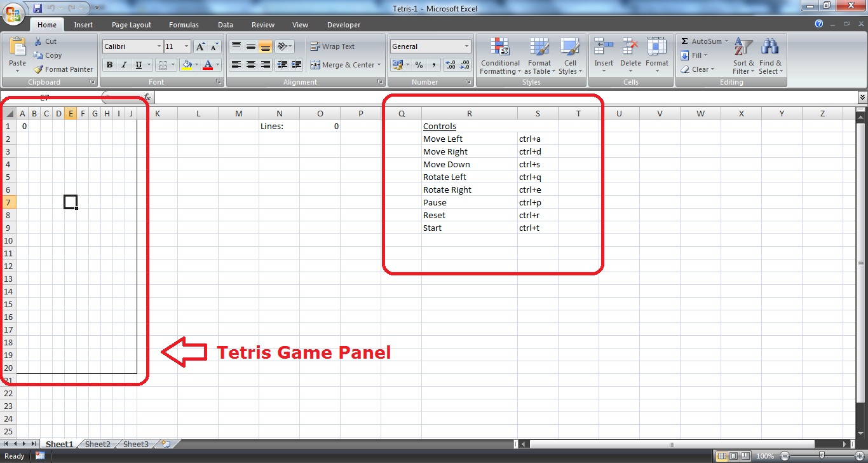The image size is (868, 463).
Task: Toggle Wrap Text for the cell
Action: click(332, 46)
